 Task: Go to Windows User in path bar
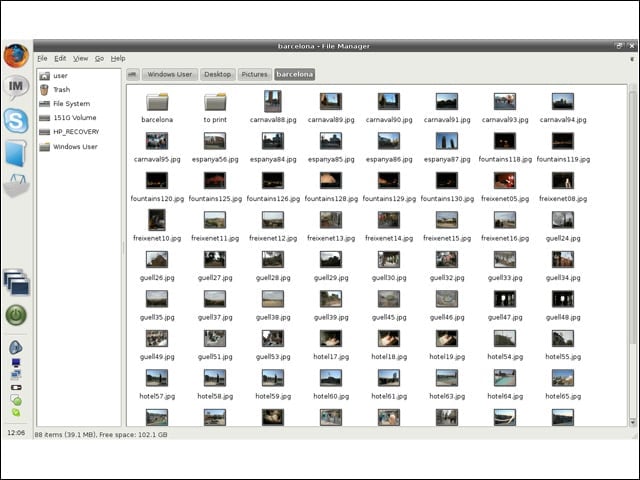click(x=170, y=74)
